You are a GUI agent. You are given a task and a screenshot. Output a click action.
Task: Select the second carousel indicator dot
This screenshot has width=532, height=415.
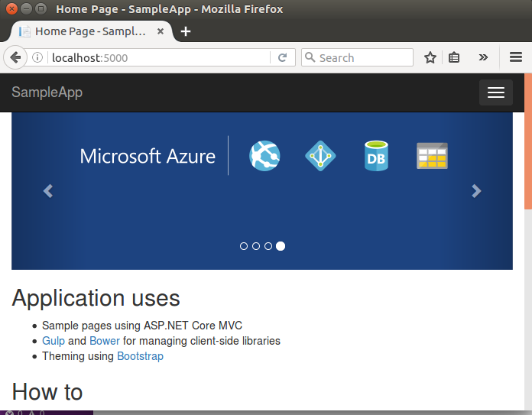[x=256, y=246]
